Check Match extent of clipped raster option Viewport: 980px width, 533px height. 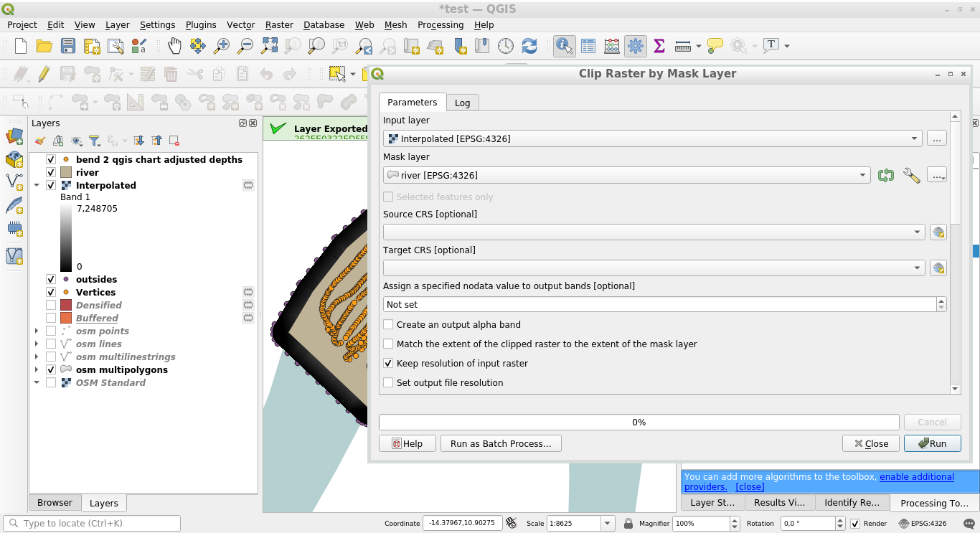[388, 344]
